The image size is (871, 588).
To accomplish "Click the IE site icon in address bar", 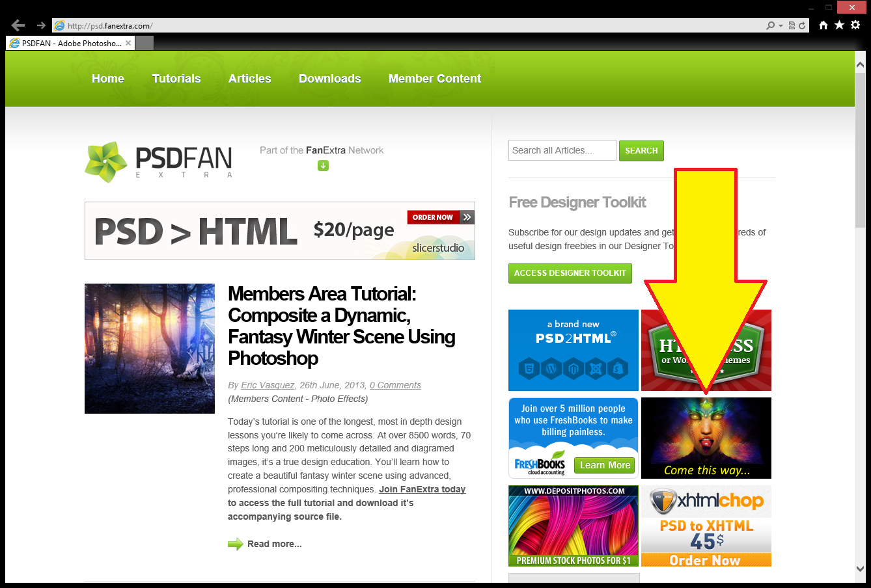I will (x=60, y=25).
